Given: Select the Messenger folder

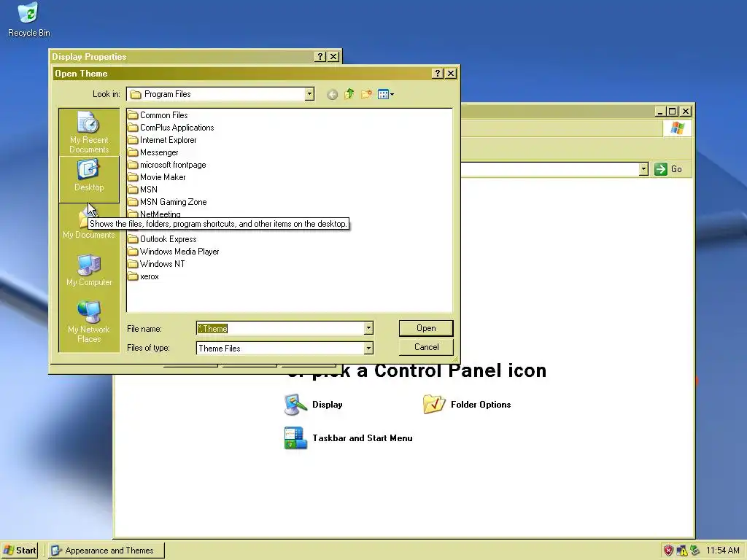Looking at the screenshot, I should [153, 152].
